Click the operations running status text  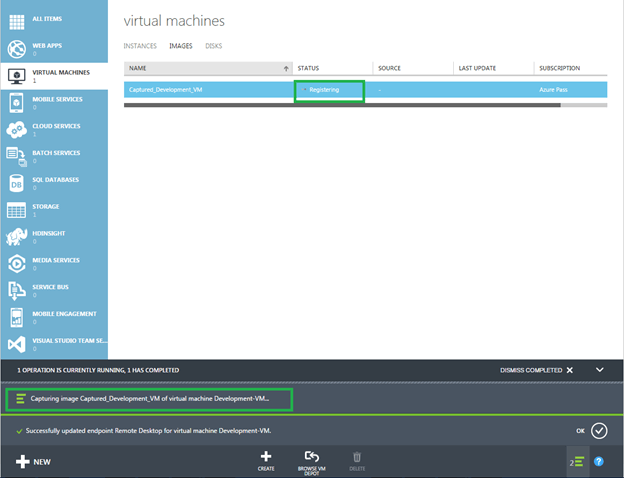(x=98, y=370)
